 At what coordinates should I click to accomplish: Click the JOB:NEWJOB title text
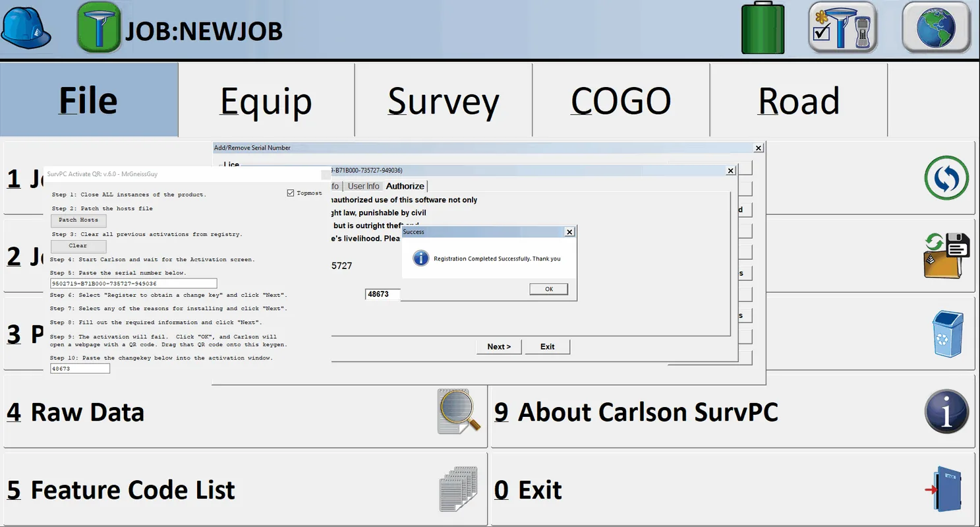pos(204,30)
